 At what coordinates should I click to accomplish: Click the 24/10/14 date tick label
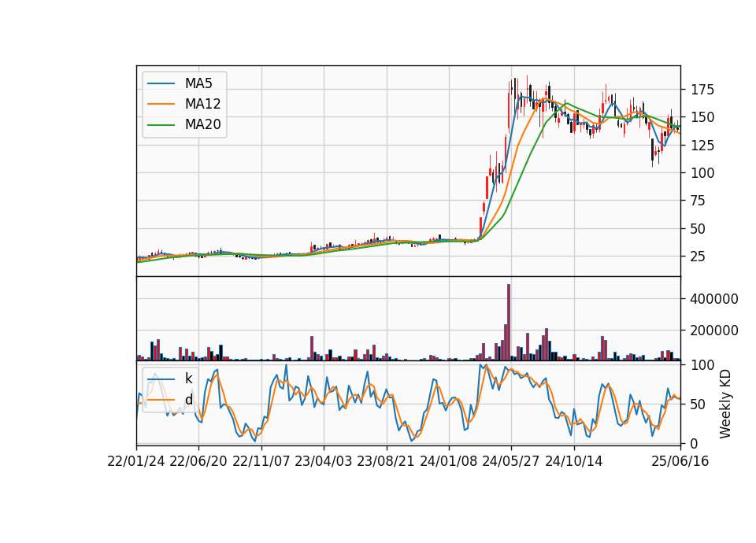tap(574, 462)
